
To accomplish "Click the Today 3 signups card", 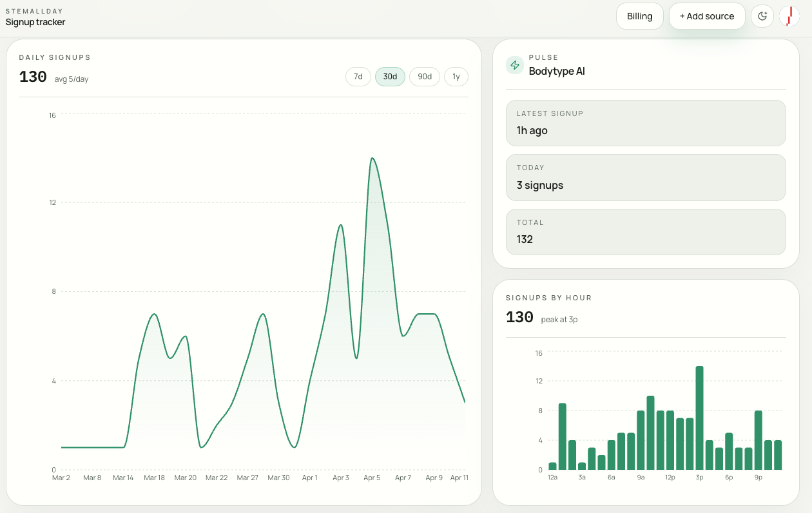I will (646, 177).
